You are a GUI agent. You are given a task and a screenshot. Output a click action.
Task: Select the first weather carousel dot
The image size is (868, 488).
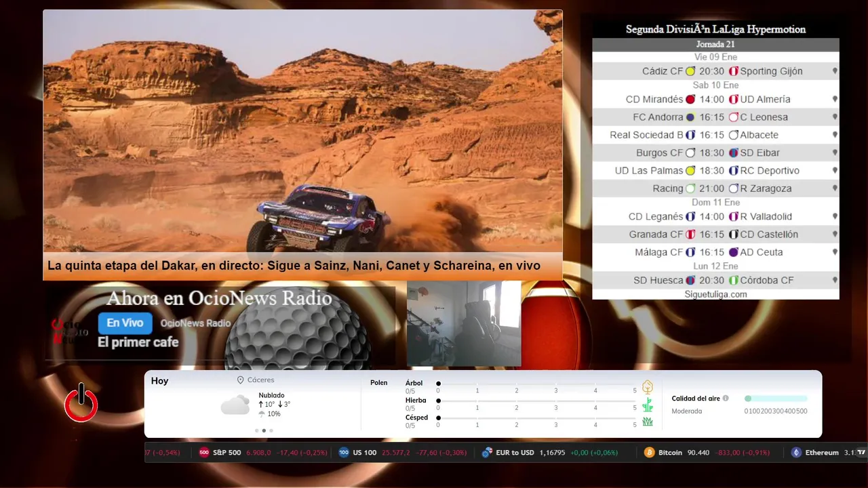click(256, 430)
